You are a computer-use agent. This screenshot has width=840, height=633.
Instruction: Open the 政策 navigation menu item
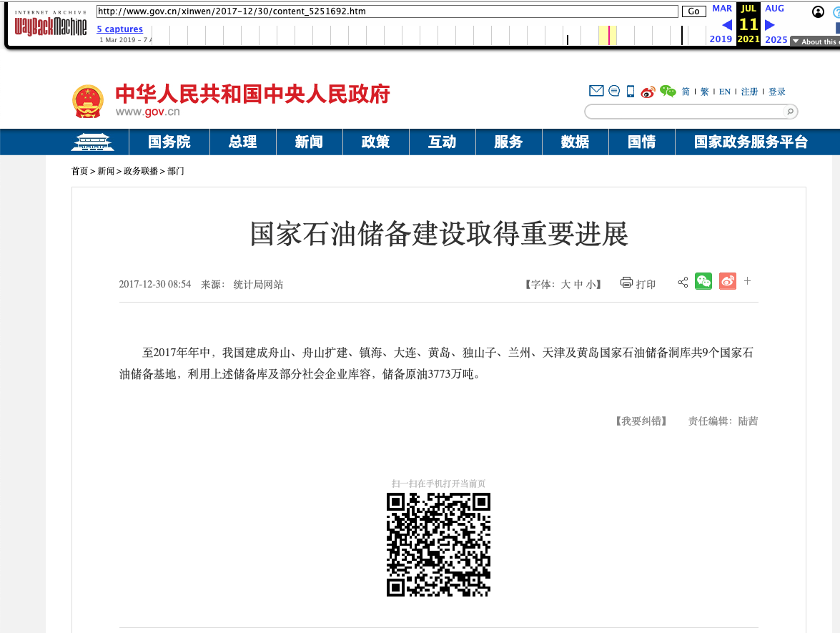(x=375, y=142)
